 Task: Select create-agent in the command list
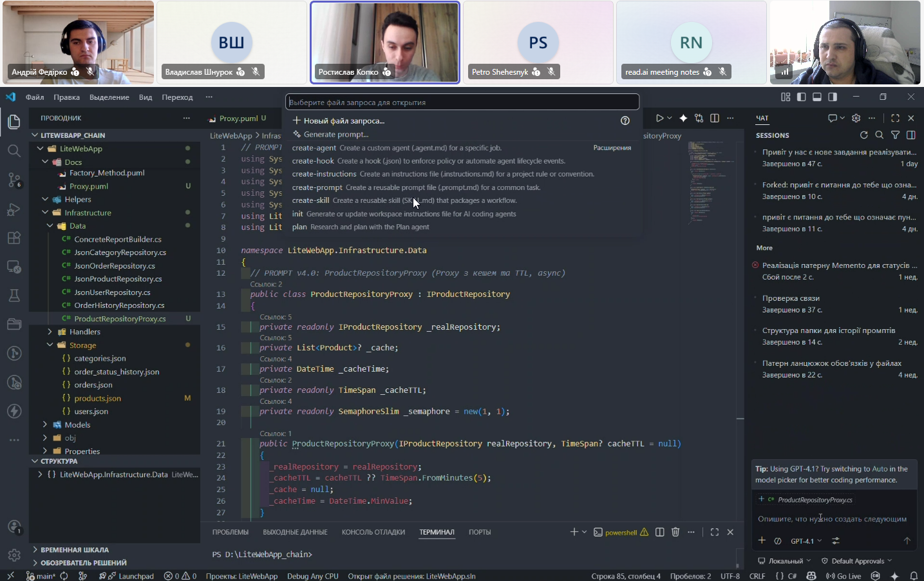314,148
